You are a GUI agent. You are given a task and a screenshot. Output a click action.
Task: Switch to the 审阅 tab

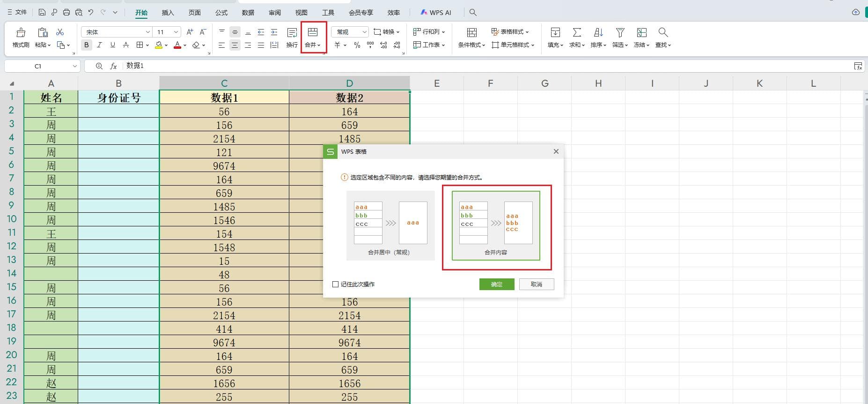(x=275, y=13)
